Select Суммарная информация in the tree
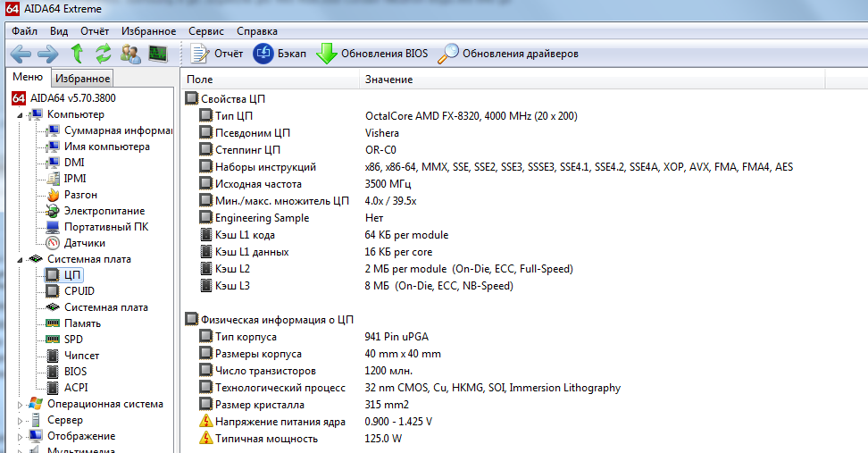 point(109,130)
